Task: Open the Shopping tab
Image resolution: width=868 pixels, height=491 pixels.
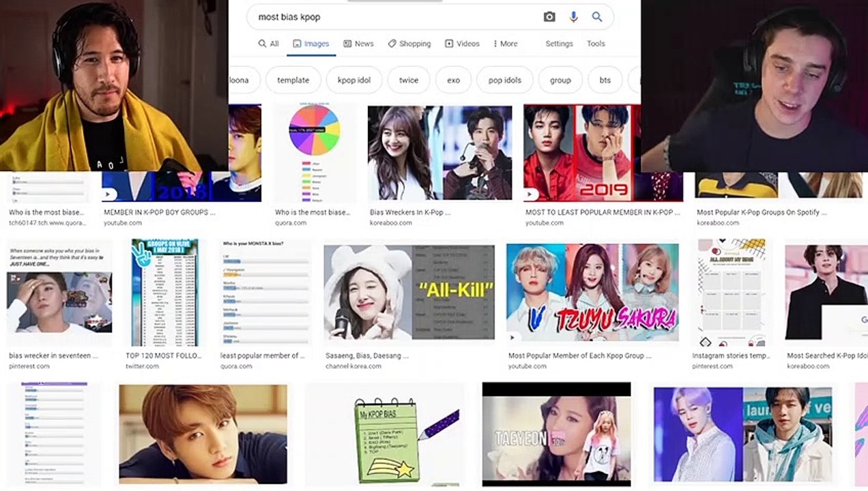Action: point(409,44)
